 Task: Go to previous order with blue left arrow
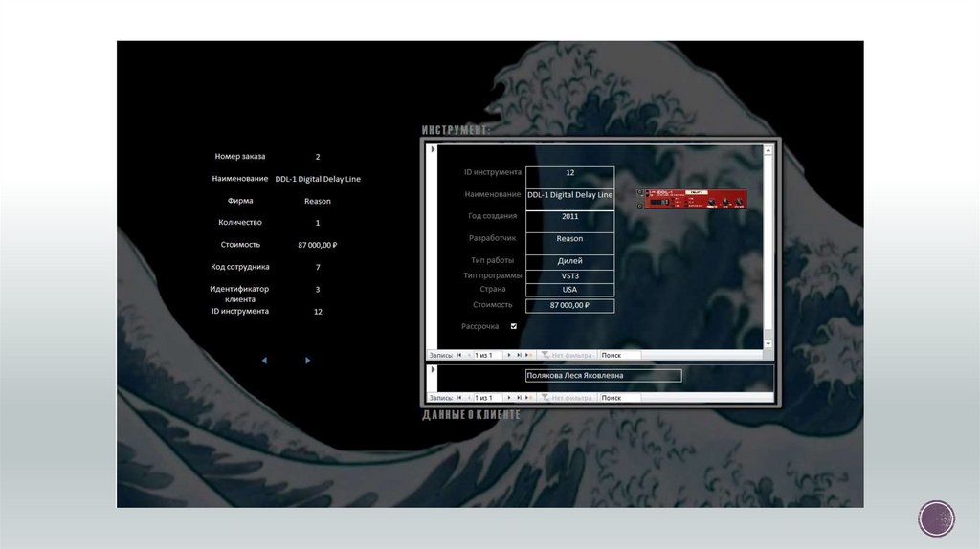264,361
